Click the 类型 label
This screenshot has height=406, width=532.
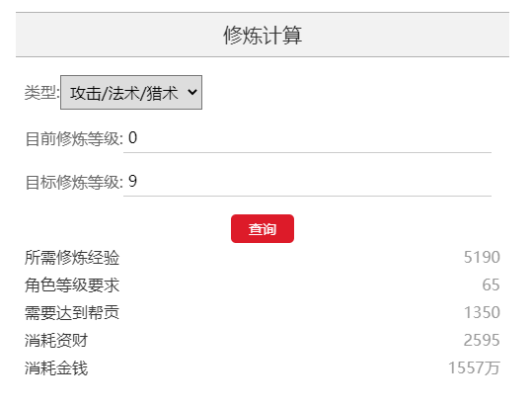(x=41, y=92)
